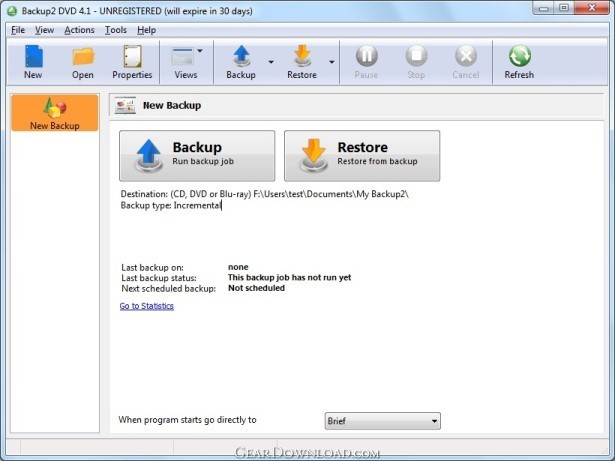Click the 'Not scheduled' value
Image resolution: width=615 pixels, height=461 pixels.
tap(257, 288)
